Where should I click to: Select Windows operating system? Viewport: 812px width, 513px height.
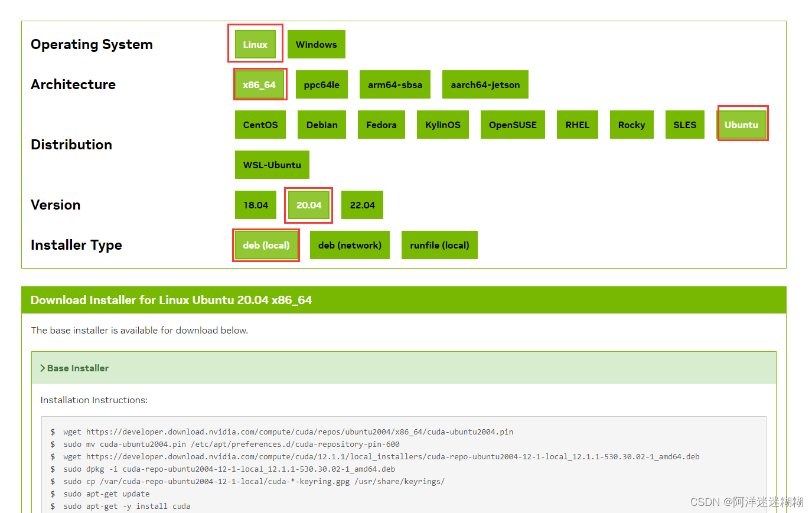click(317, 44)
